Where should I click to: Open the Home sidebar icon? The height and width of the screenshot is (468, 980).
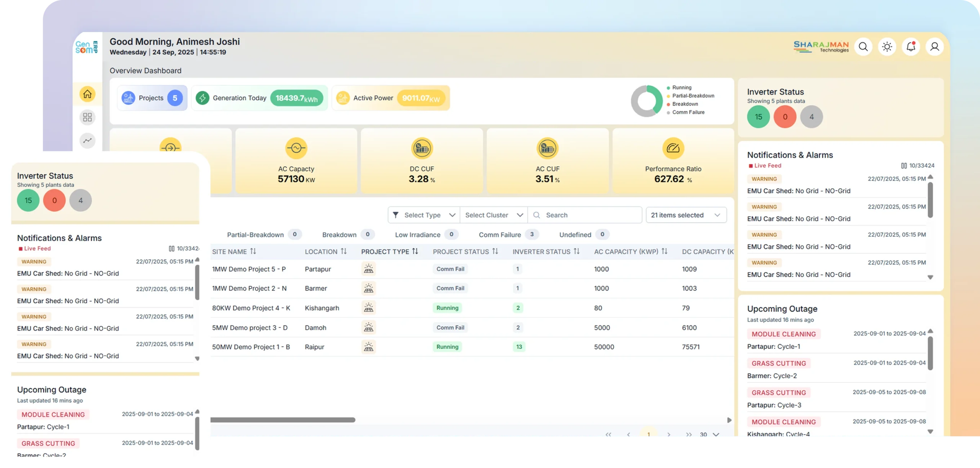[x=87, y=94]
